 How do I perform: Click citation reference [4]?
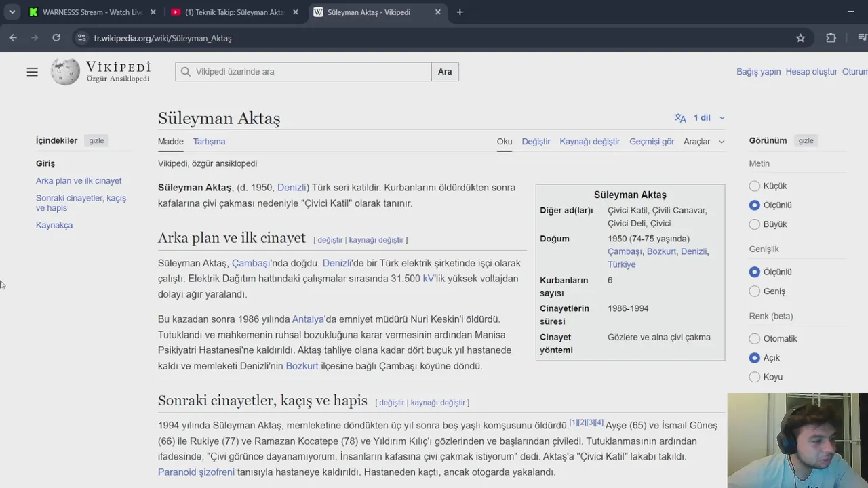coord(599,422)
